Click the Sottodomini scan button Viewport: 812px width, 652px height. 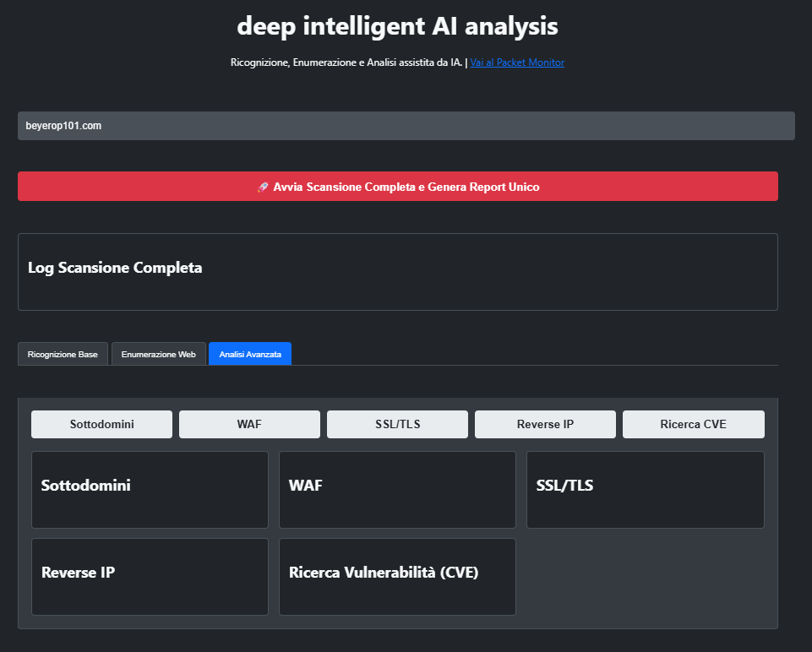101,424
